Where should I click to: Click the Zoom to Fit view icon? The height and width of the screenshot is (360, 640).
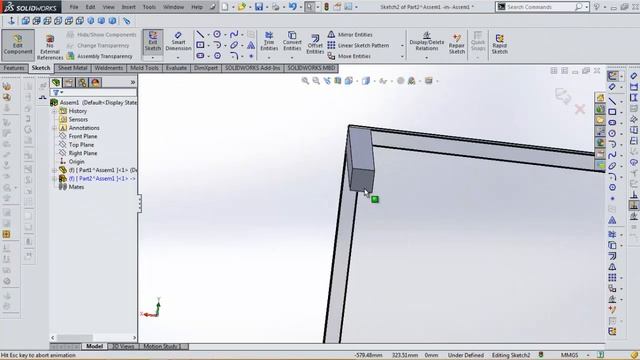click(305, 81)
